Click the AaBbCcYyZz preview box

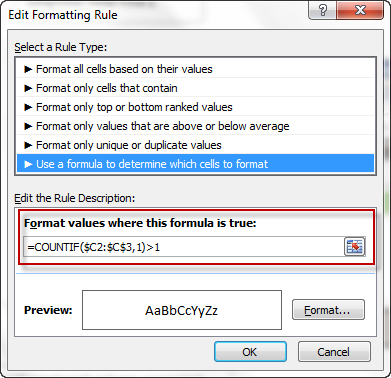pos(182,310)
